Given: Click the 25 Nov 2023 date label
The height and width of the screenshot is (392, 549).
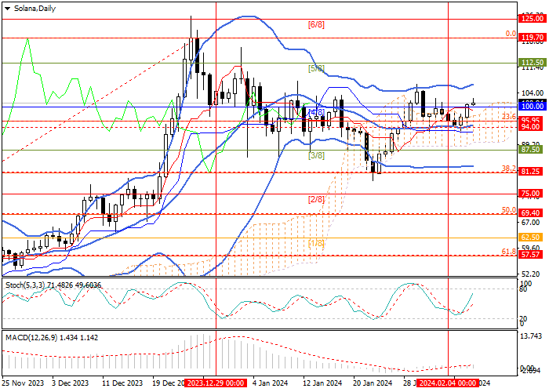Looking at the screenshot, I should click(x=23, y=383).
